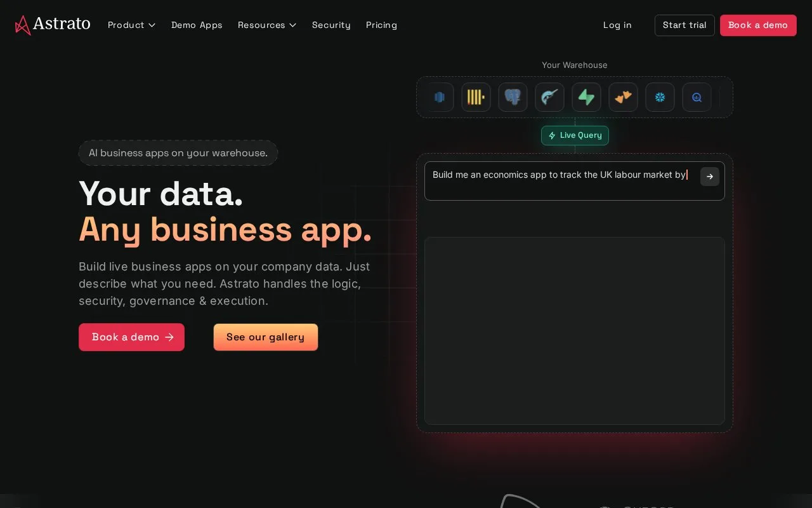Select the MotherDuck duck-feet icon
Viewport: 812px width, 508px height.
pos(623,97)
